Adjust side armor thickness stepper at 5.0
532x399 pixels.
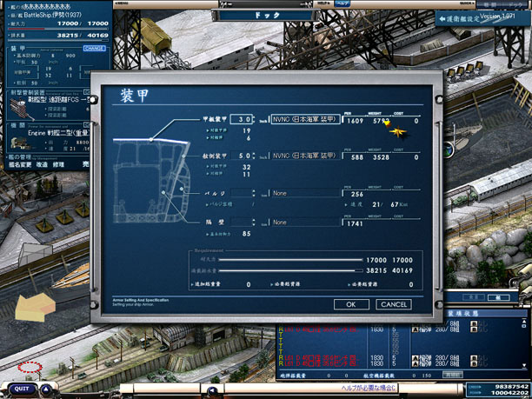point(253,156)
